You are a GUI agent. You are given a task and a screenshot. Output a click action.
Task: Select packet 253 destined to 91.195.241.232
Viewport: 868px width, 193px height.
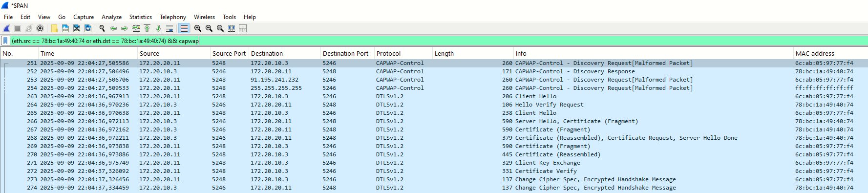coord(434,80)
